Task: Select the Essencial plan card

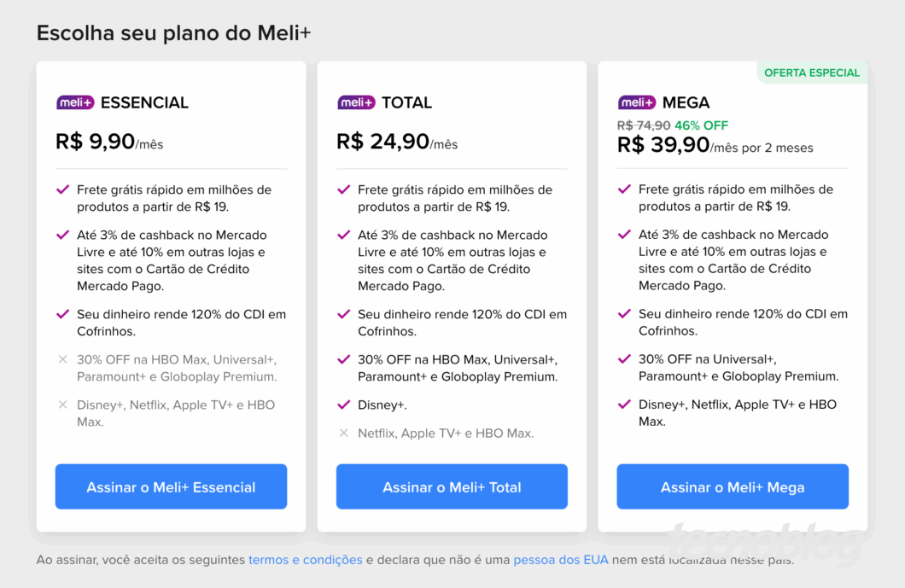Action: click(x=171, y=294)
